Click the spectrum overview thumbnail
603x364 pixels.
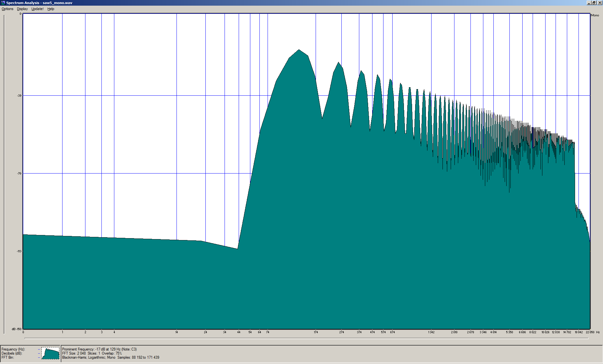tap(51, 353)
